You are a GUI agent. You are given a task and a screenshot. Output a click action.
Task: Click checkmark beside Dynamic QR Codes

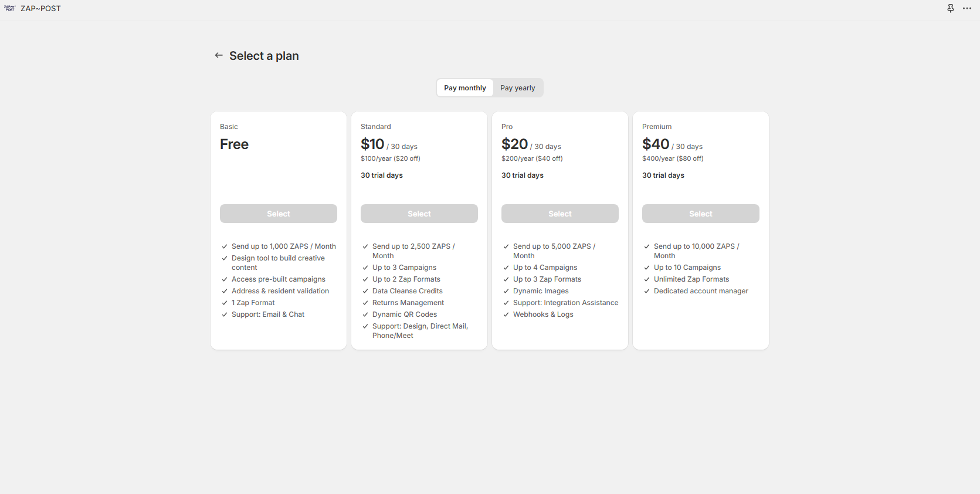[365, 314]
